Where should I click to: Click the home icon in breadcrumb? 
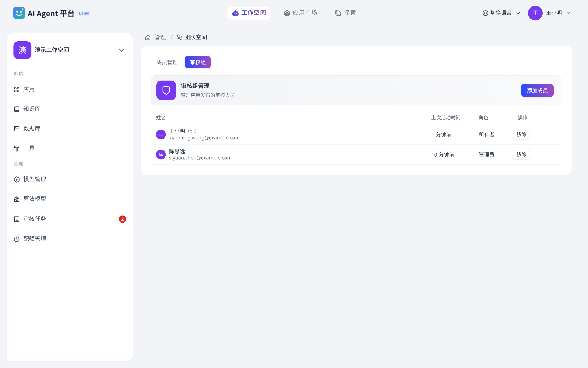pos(148,37)
